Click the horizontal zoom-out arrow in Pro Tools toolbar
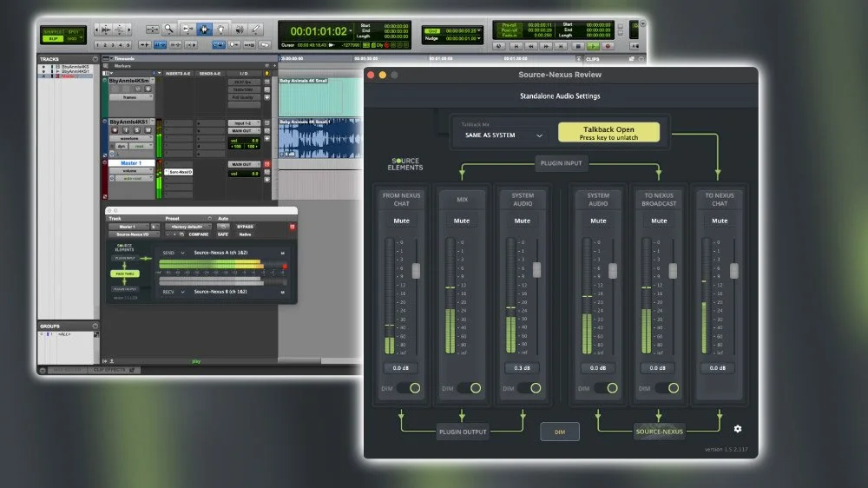 (x=96, y=30)
